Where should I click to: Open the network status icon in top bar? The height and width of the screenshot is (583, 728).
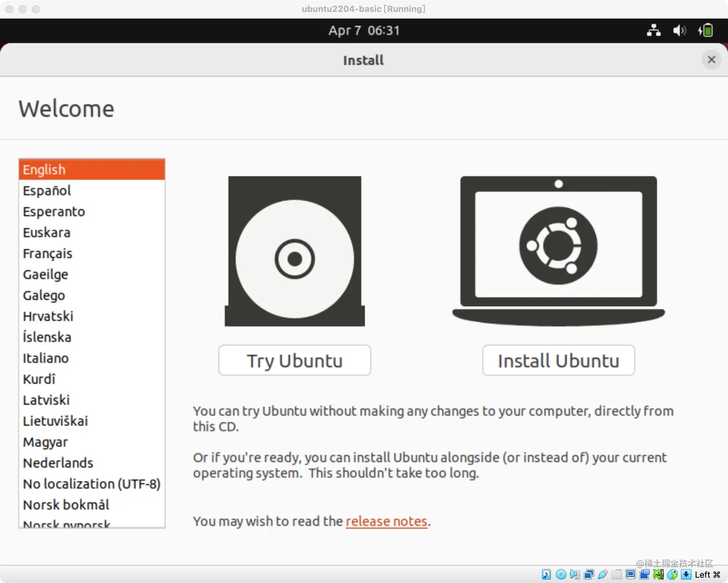(653, 30)
